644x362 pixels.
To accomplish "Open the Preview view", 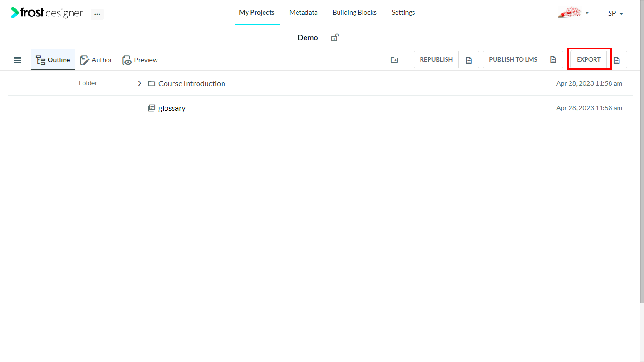I will [140, 60].
